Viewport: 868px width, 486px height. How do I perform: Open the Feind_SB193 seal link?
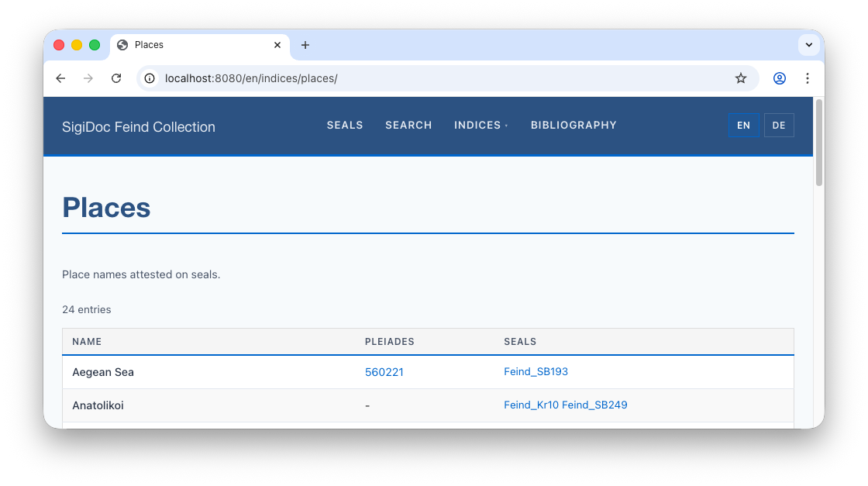[x=536, y=372]
